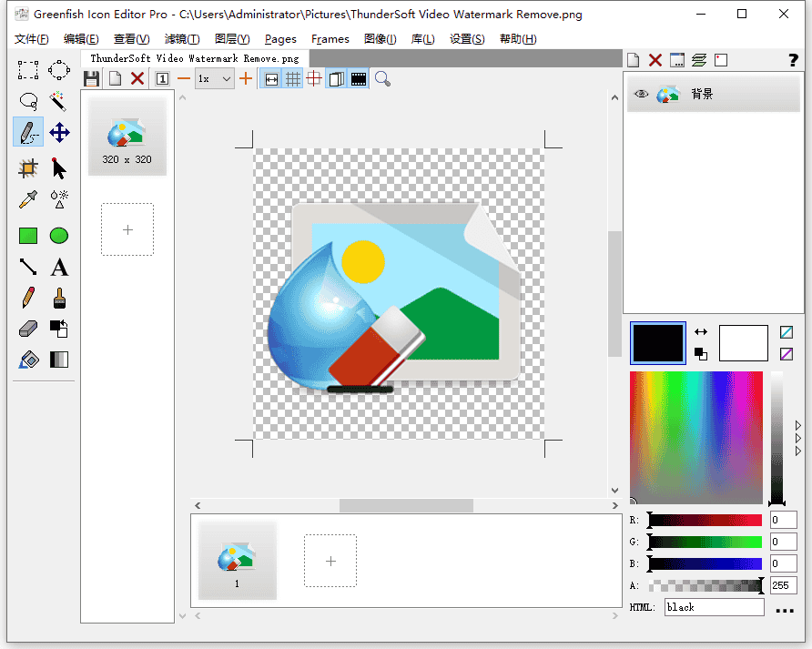The width and height of the screenshot is (812, 649).
Task: Select the green ellipse shape tool
Action: pos(59,236)
